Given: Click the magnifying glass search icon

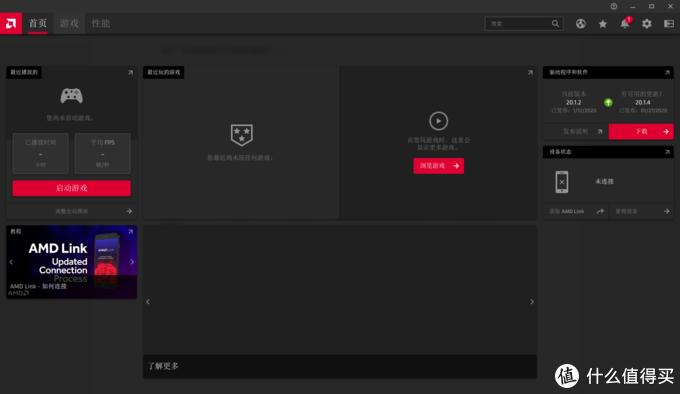Looking at the screenshot, I should click(x=556, y=23).
